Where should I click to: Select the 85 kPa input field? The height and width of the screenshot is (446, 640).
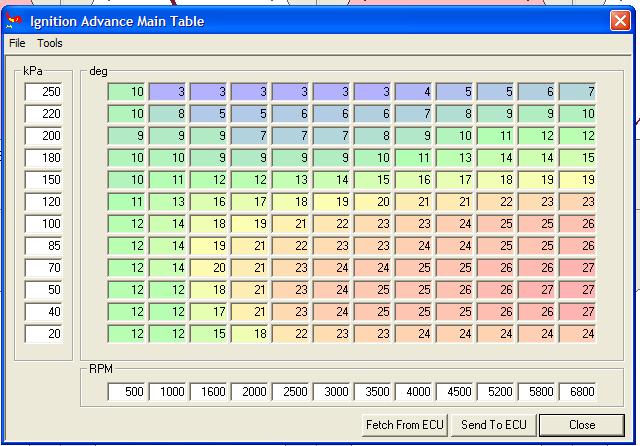43,246
